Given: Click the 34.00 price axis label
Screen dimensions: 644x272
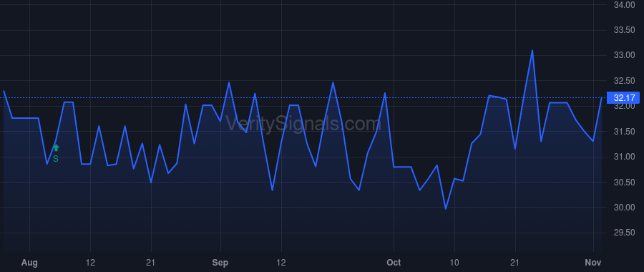Looking at the screenshot, I should [x=624, y=5].
